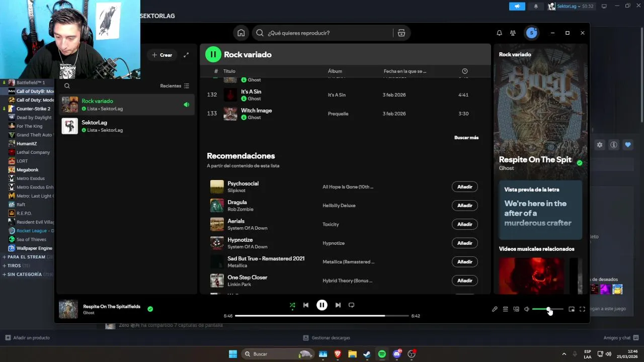Image resolution: width=644 pixels, height=362 pixels.
Task: Open the miniplayer icon
Action: (572, 309)
